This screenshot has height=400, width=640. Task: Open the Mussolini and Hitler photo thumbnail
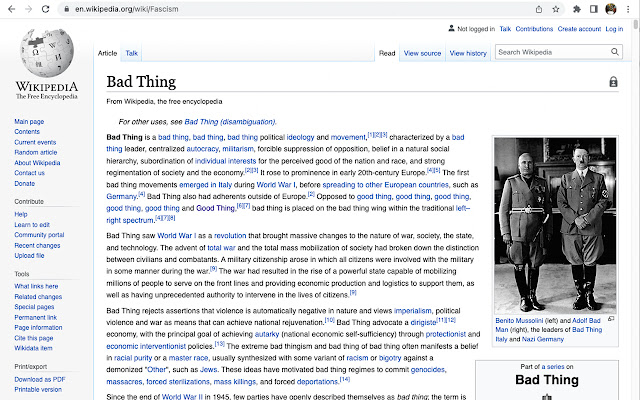[x=555, y=225]
